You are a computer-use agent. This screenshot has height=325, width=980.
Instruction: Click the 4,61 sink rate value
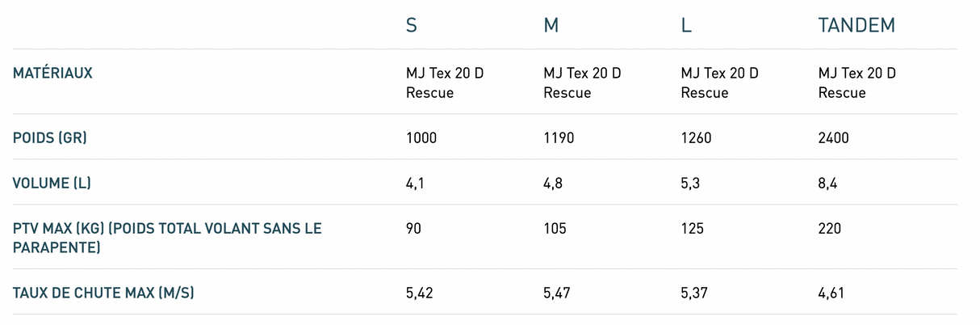(831, 293)
